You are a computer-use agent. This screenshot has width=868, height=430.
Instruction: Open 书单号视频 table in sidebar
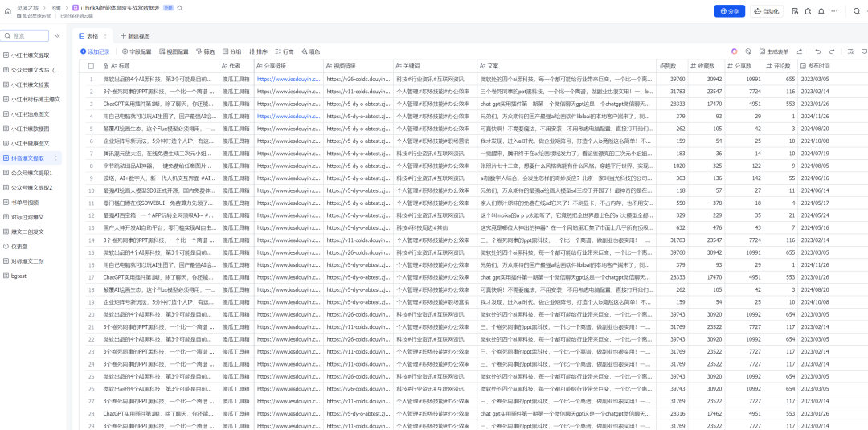click(x=31, y=202)
